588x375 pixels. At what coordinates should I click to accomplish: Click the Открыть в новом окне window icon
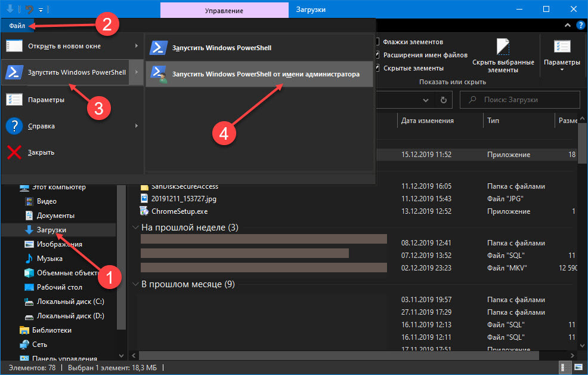click(14, 46)
